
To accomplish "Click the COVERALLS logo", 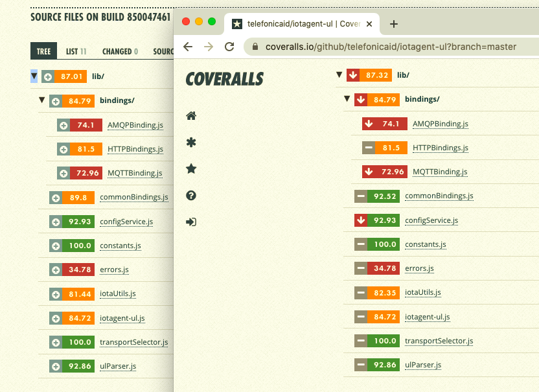I will coord(224,79).
